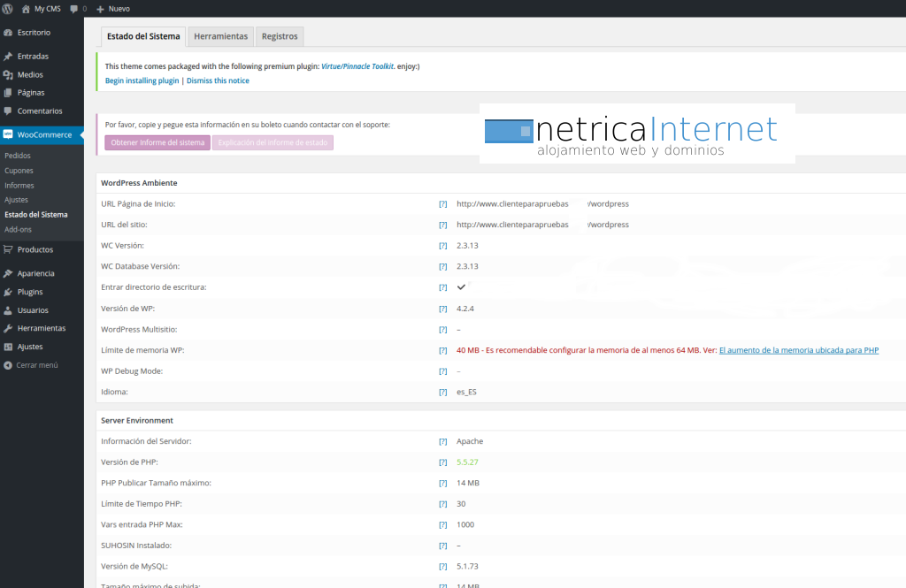Click help [?] icon for Versión de PHP
The height and width of the screenshot is (588, 906).
point(442,462)
